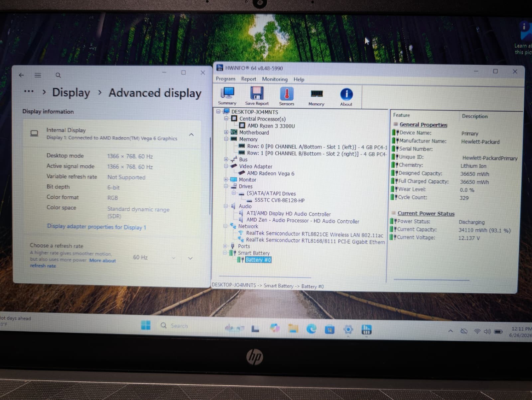
Task: Collapse the Memory tree node
Action: tap(226, 139)
